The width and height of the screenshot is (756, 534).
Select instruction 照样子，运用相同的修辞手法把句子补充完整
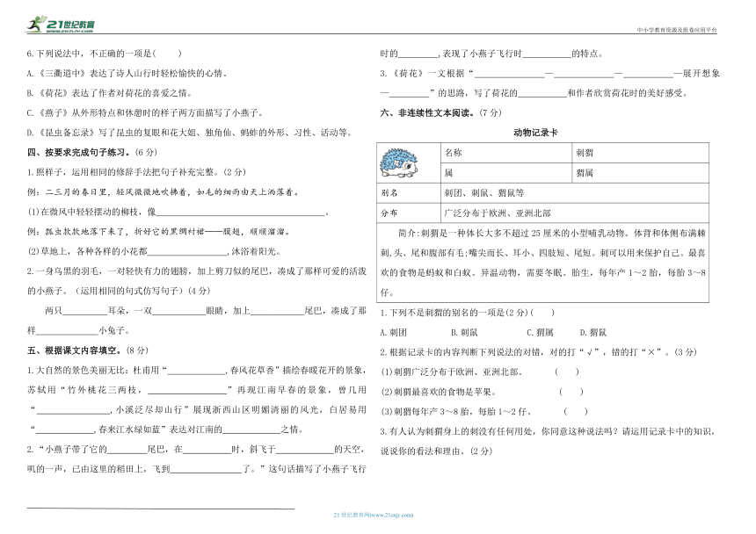tap(136, 172)
